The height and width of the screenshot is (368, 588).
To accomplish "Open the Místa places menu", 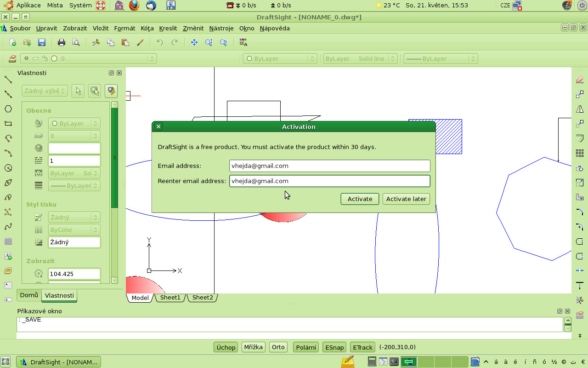I will [55, 6].
